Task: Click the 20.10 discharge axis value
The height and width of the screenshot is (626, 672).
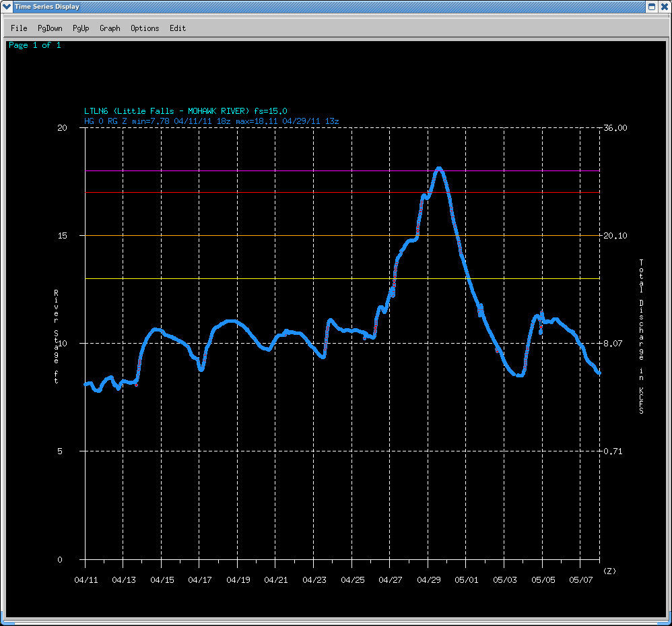Action: pyautogui.click(x=615, y=235)
